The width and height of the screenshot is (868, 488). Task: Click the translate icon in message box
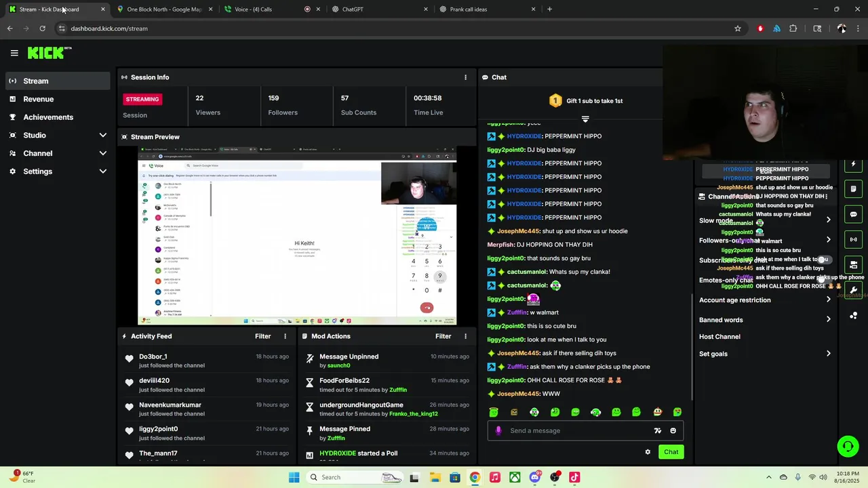click(657, 430)
